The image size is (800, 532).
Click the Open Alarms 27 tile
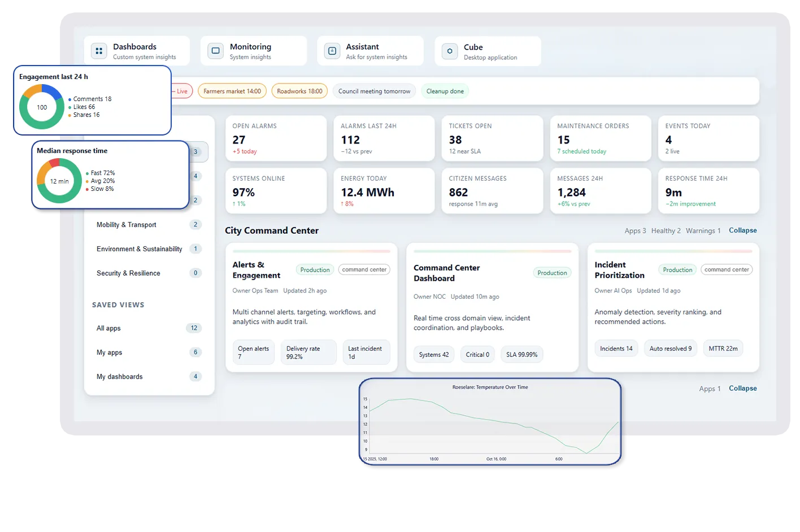276,138
